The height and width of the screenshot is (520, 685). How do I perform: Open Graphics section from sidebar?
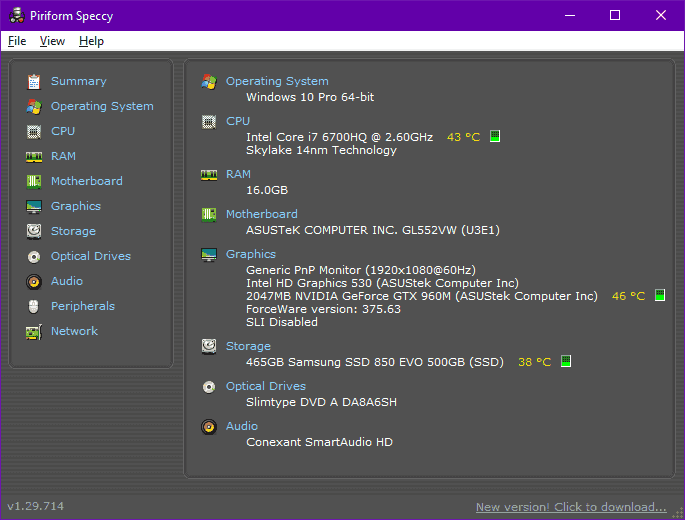[76, 206]
